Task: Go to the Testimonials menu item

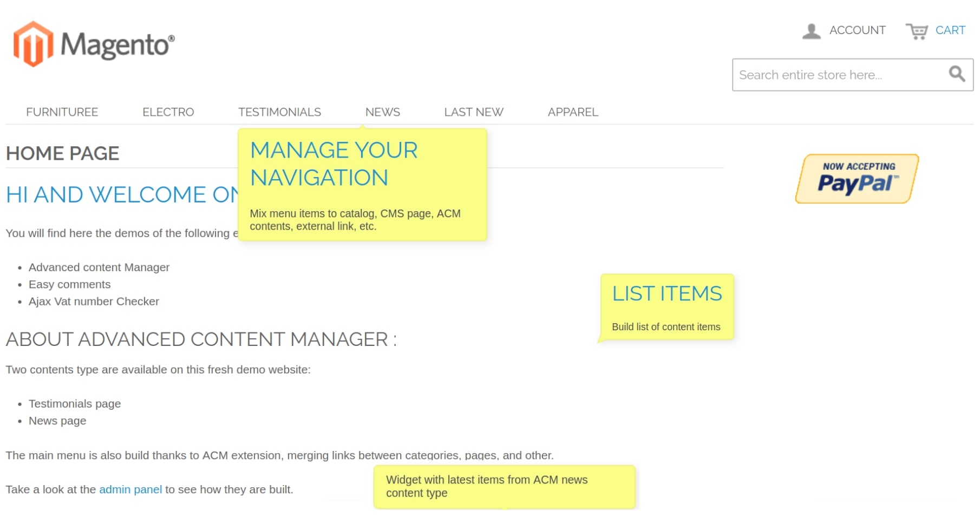Action: (279, 112)
